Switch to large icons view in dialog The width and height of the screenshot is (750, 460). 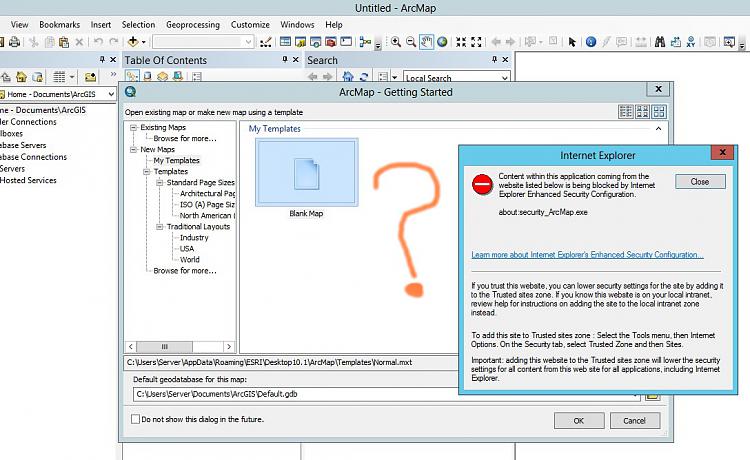[x=659, y=112]
